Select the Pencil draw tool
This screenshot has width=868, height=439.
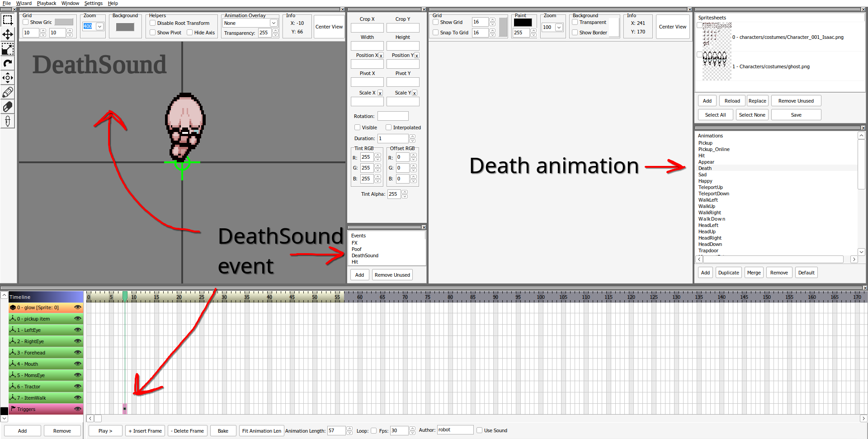pos(8,92)
